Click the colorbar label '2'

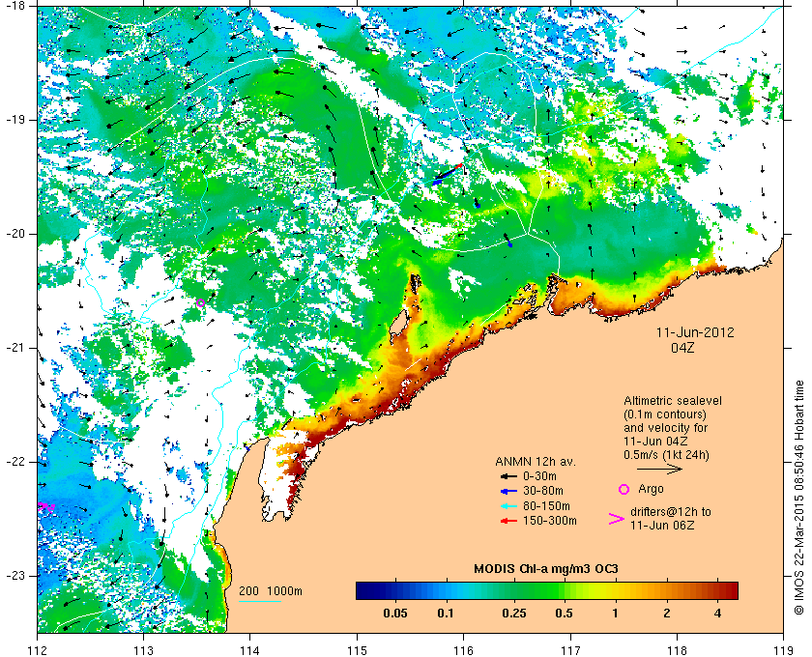click(x=666, y=614)
